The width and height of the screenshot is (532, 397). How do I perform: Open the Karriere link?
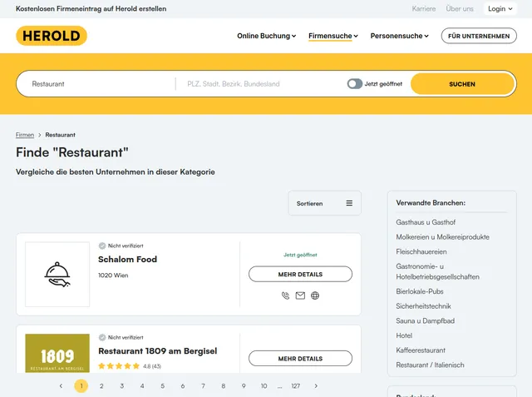[424, 9]
